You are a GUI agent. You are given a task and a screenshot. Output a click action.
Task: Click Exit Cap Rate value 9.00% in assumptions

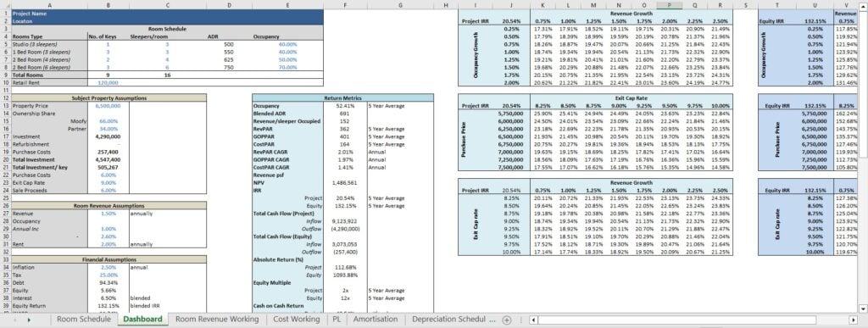point(108,182)
